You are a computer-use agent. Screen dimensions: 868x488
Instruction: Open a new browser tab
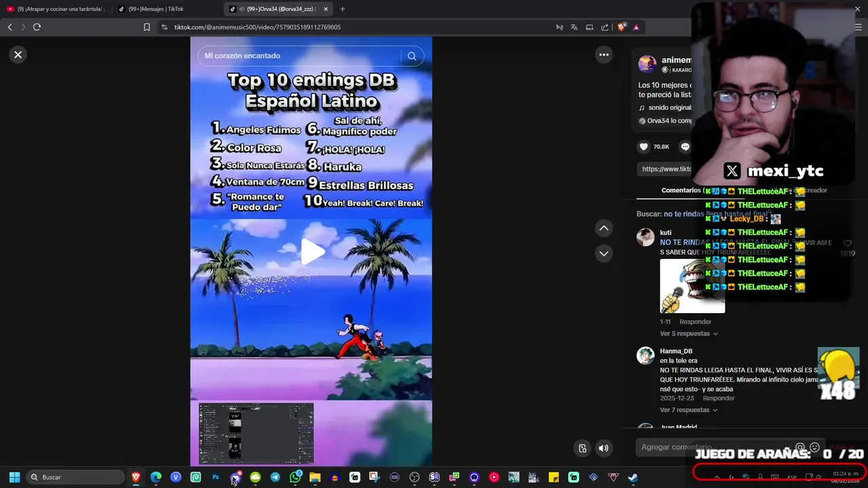click(342, 9)
